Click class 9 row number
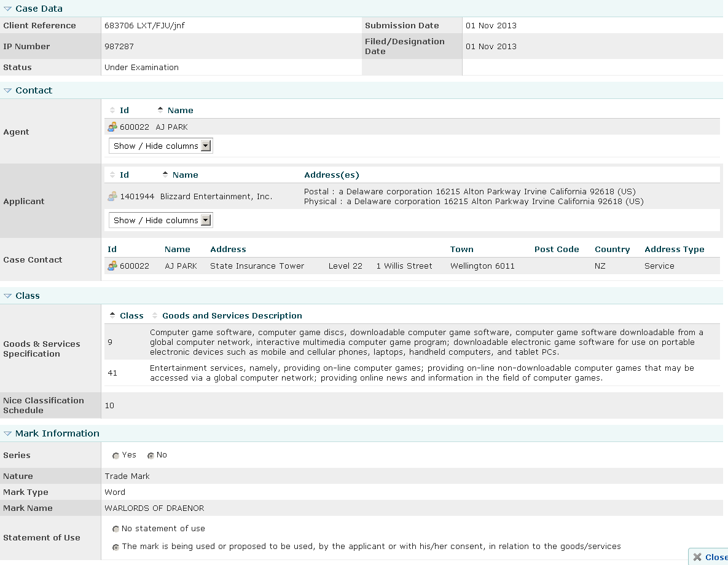728x565 pixels. 110,342
